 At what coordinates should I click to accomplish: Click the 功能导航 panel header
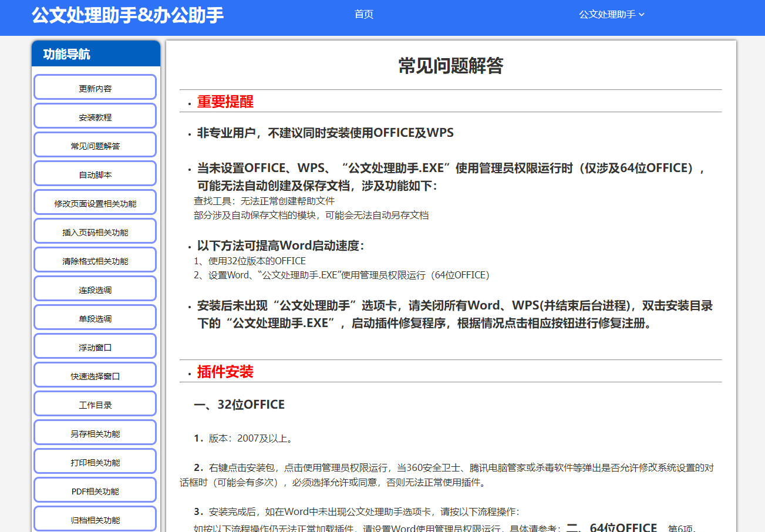pos(96,54)
